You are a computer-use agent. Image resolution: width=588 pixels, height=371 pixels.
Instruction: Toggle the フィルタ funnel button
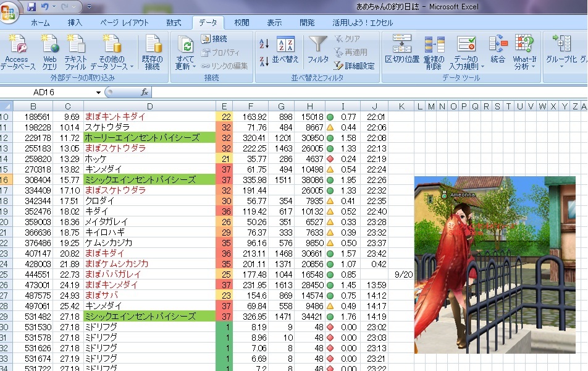(x=318, y=49)
